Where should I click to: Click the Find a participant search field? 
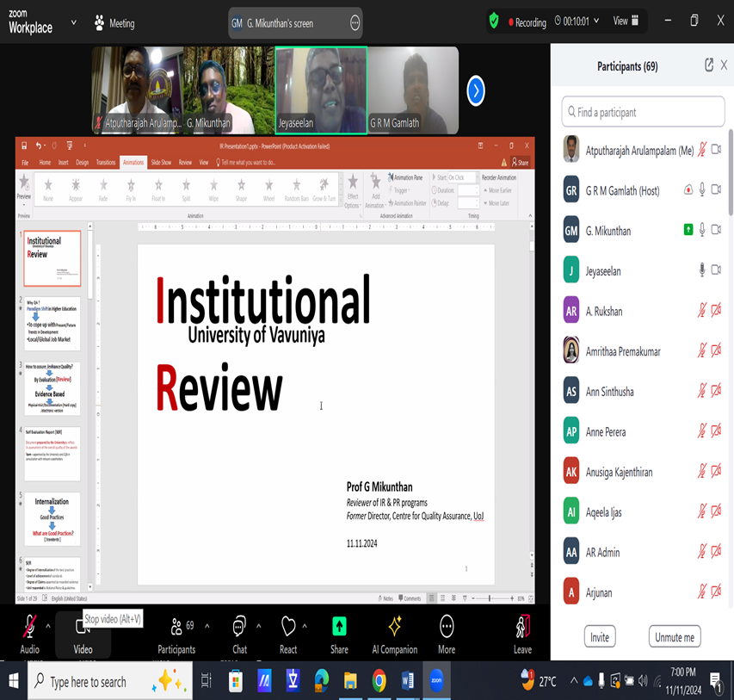coord(643,112)
